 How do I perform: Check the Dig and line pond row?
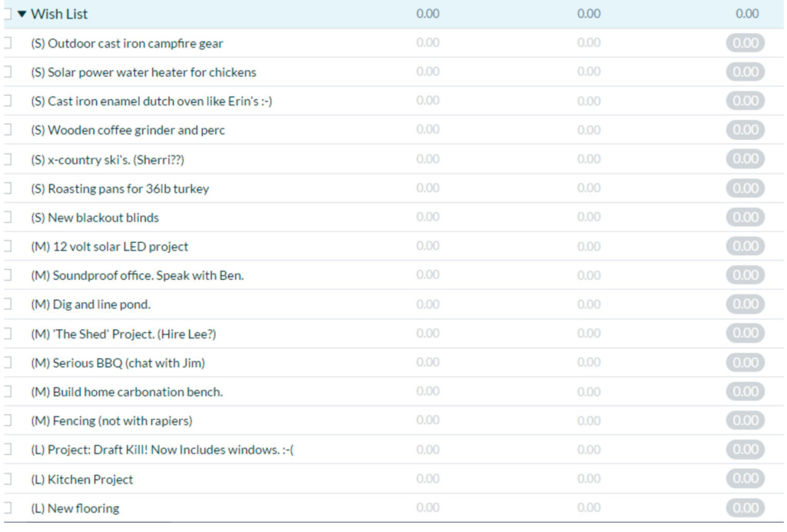click(8, 304)
